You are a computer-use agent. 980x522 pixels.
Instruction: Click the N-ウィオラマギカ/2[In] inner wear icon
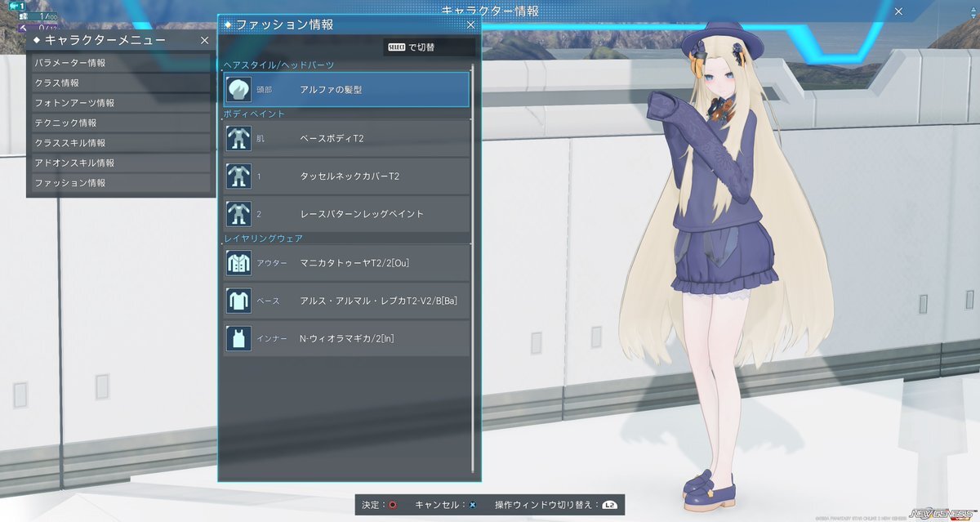(x=238, y=337)
